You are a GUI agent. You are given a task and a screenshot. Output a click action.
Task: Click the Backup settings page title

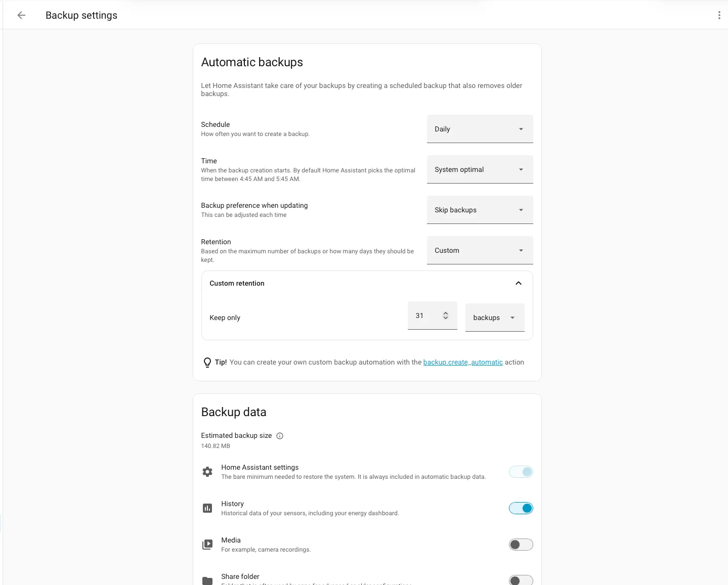tap(81, 15)
